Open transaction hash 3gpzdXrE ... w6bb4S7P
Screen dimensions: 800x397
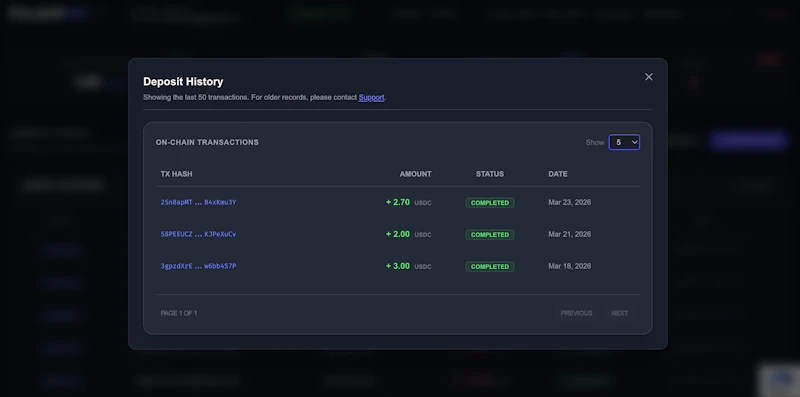198,266
